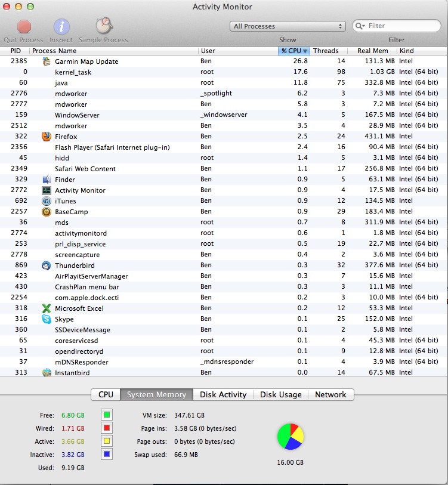Select the System Memory tab

tap(156, 394)
